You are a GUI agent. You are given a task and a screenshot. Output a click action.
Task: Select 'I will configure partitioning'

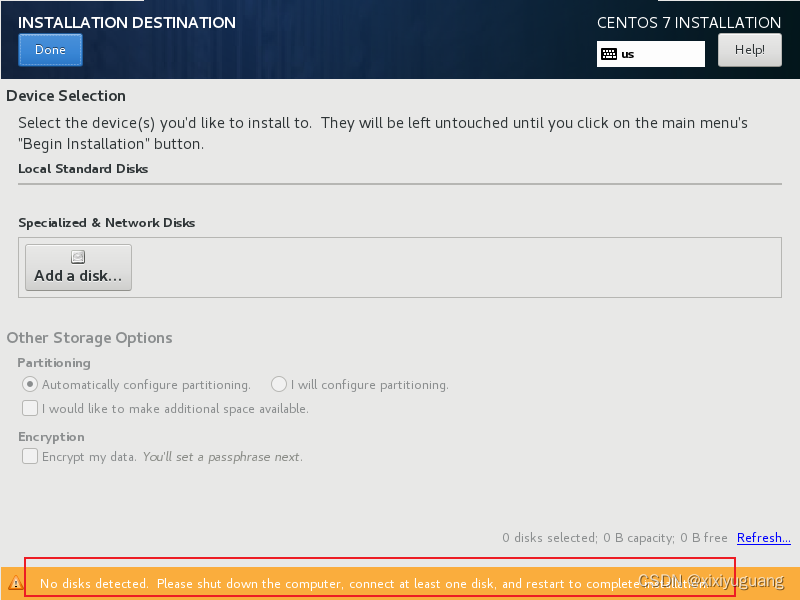pos(278,384)
